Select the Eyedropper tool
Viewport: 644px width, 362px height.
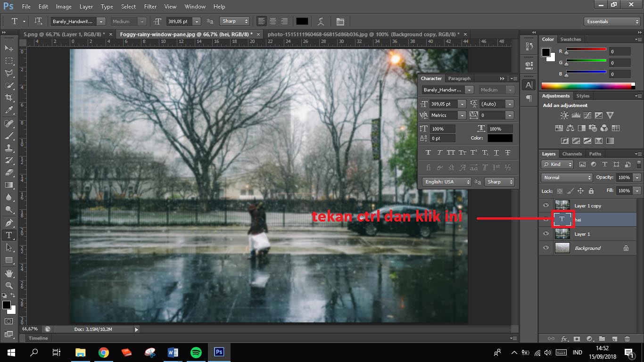[x=8, y=110]
